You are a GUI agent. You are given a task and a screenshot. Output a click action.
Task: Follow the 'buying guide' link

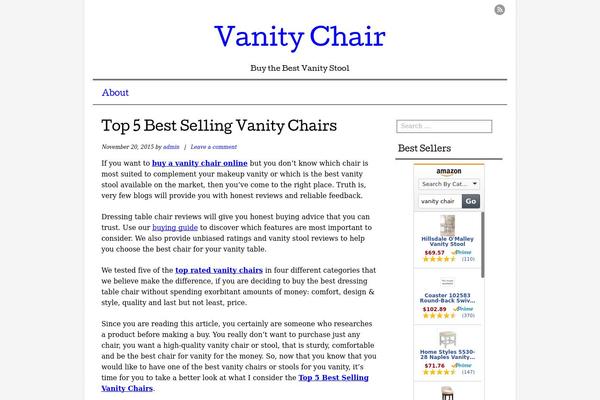[175, 227]
